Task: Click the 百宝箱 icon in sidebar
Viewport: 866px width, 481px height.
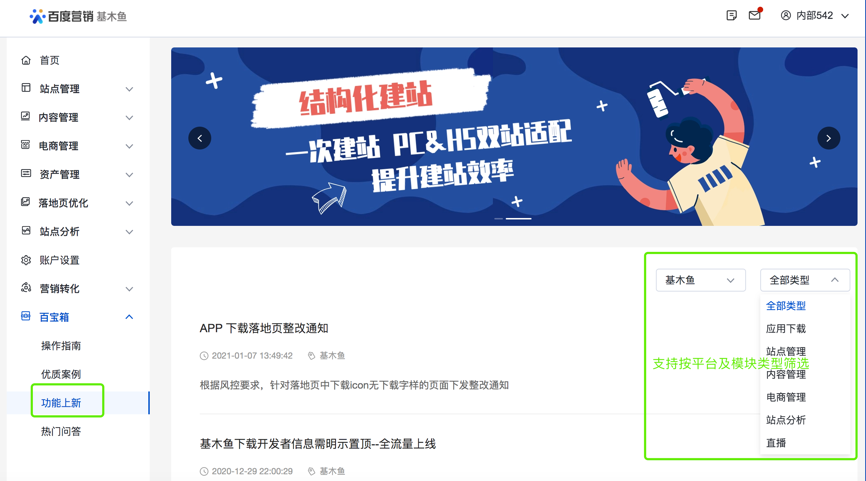Action: click(25, 316)
